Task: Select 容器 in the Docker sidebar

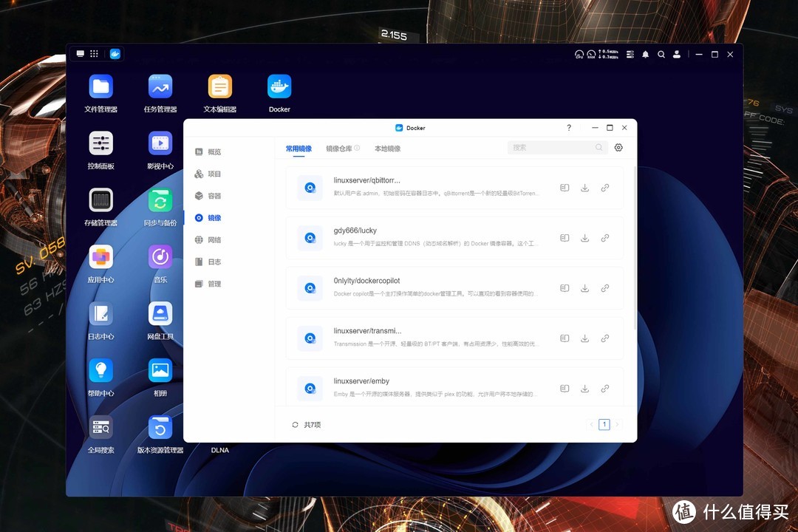Action: (214, 196)
